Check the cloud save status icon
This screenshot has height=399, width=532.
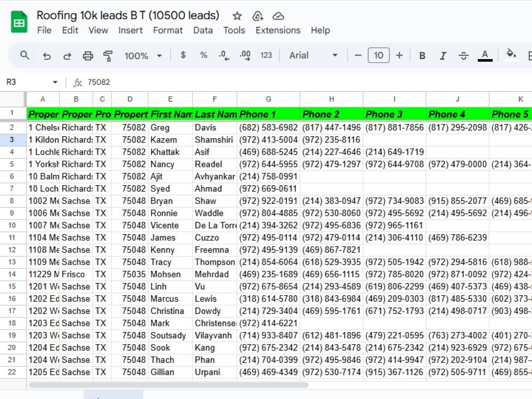[x=278, y=16]
